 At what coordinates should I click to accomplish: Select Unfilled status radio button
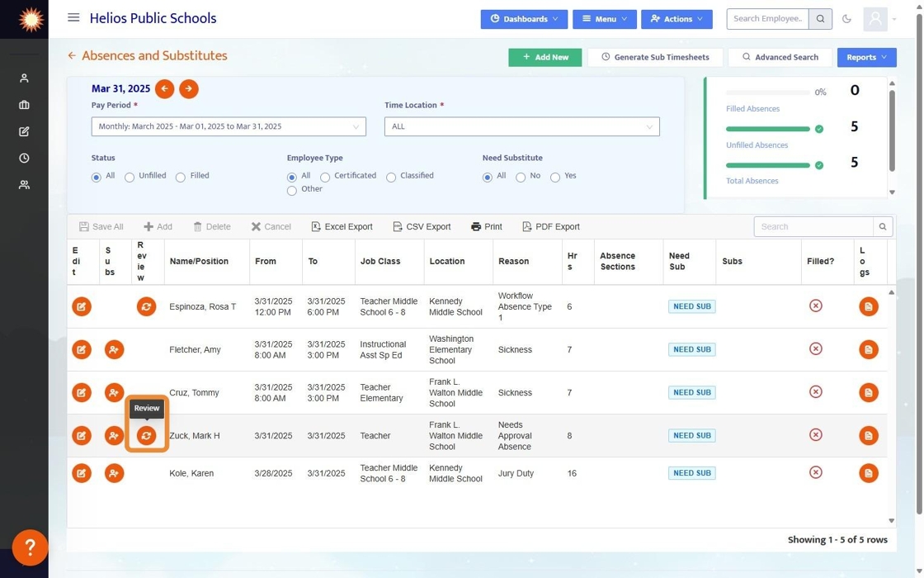(130, 177)
